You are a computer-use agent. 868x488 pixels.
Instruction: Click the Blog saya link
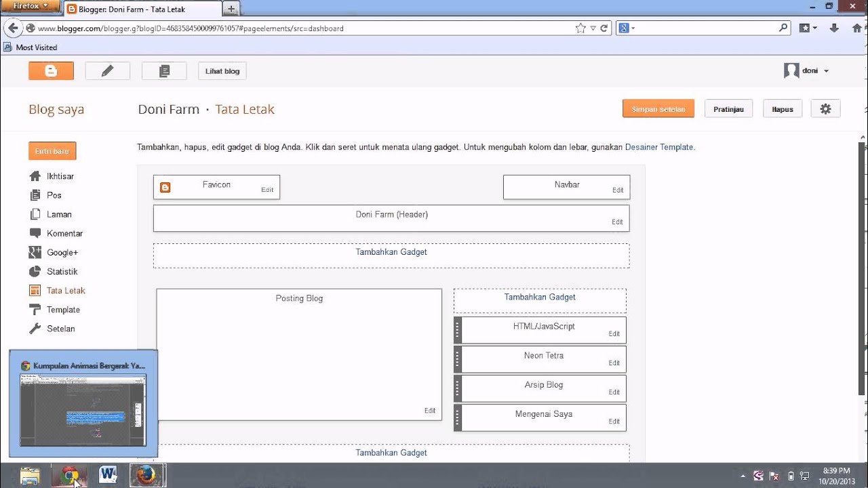pos(56,109)
